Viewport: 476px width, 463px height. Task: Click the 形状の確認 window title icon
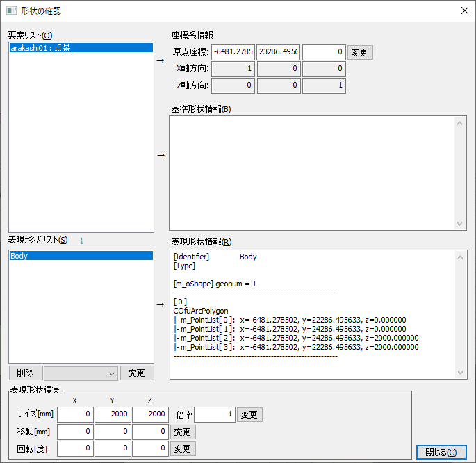pos(11,10)
